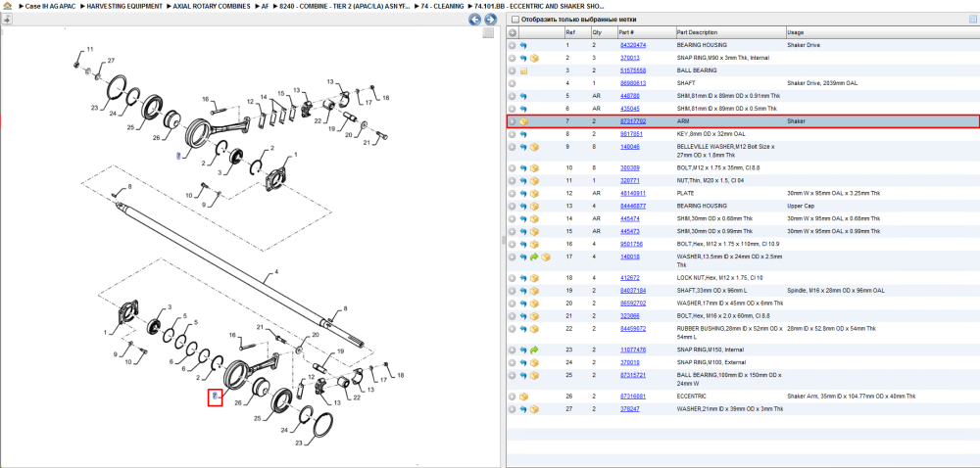The height and width of the screenshot is (468, 980).
Task: Click plus icon on RUBBER BUSHING row
Action: click(x=512, y=329)
